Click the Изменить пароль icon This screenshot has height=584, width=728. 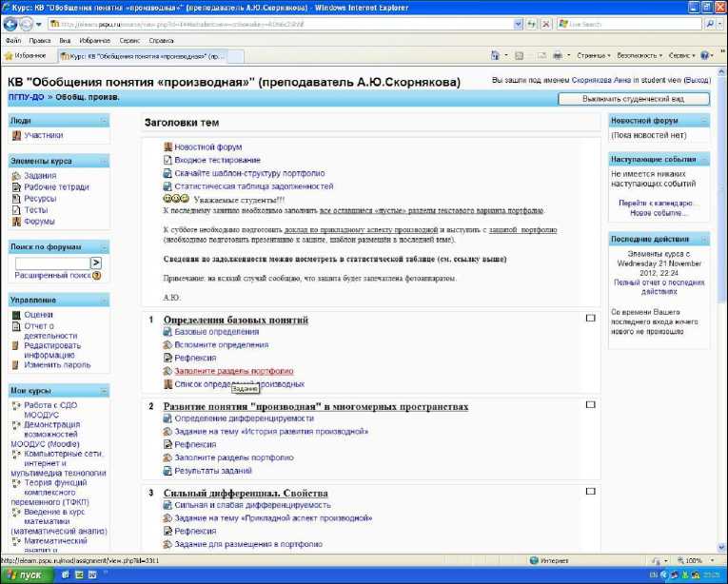click(x=15, y=365)
